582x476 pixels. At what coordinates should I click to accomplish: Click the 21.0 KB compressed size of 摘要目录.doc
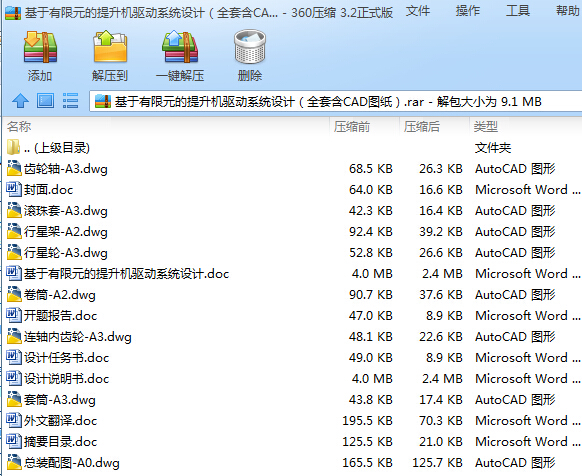pyautogui.click(x=441, y=441)
